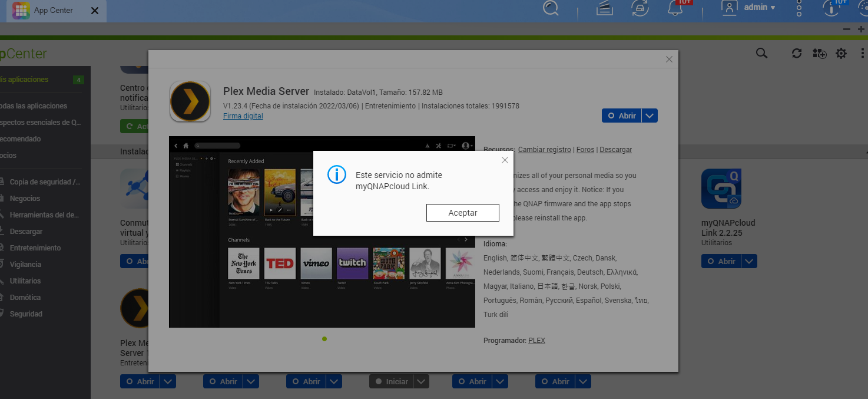Open App Center settings gear
Image resolution: width=868 pixels, height=399 pixels.
[841, 54]
